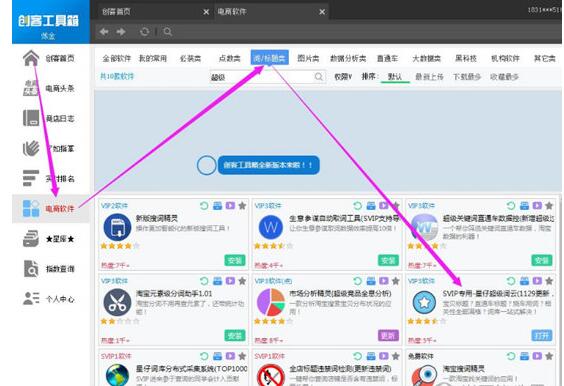Click the refresh icon on 淘宝元素级分词助手1.01 card
The height and width of the screenshot is (386, 564).
tap(204, 281)
